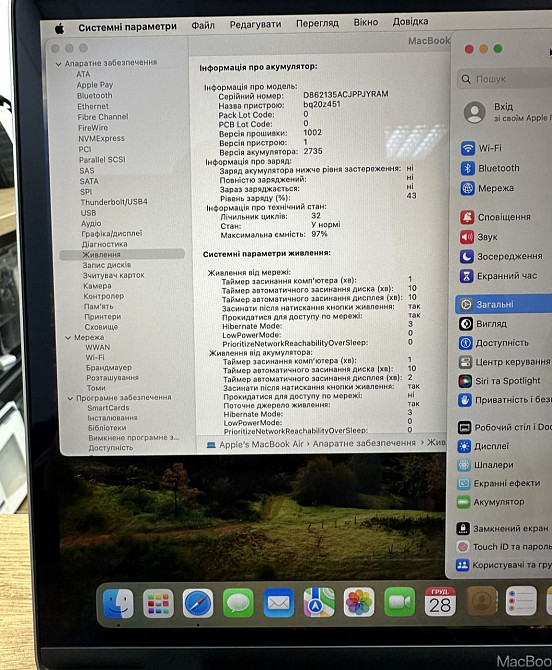Open Звук speaker icon

click(467, 237)
